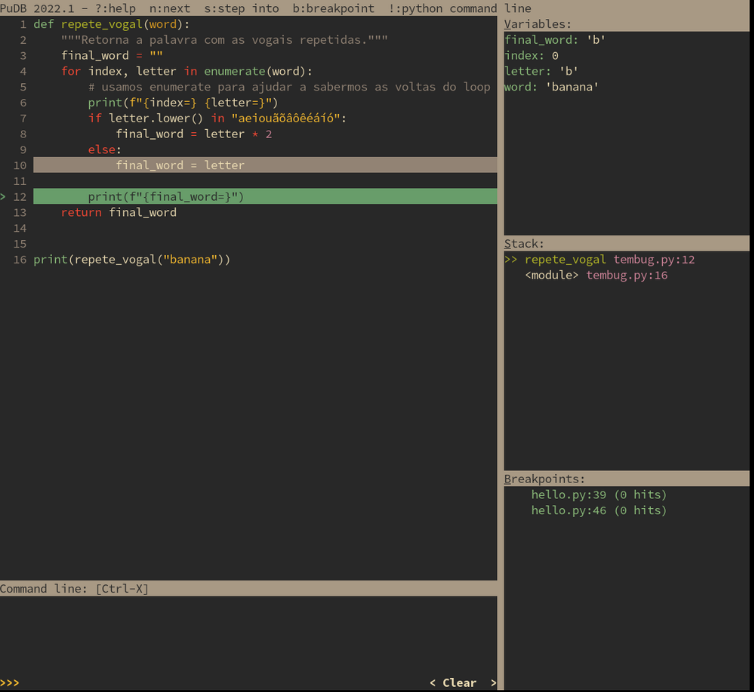The height and width of the screenshot is (692, 754).
Task: Select the final_word variable entry
Action: [x=555, y=40]
